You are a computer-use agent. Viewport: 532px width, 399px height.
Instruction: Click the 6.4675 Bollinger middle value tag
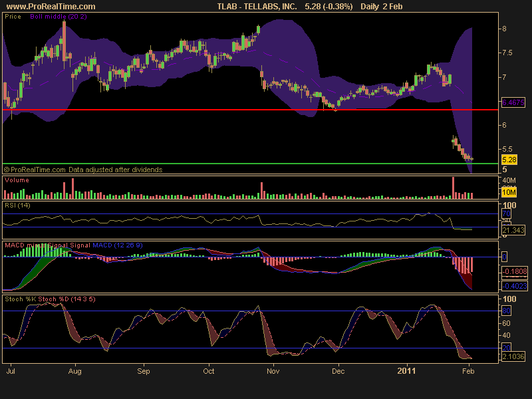513,102
